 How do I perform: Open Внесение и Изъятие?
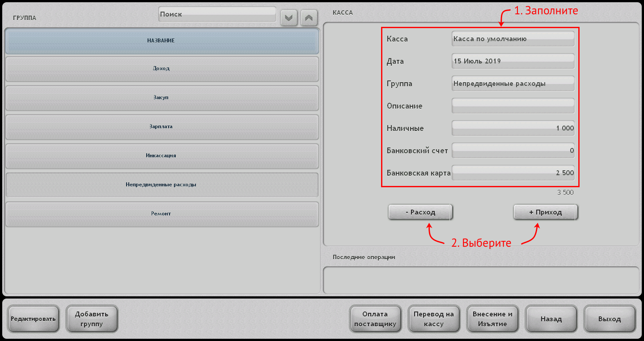492,319
